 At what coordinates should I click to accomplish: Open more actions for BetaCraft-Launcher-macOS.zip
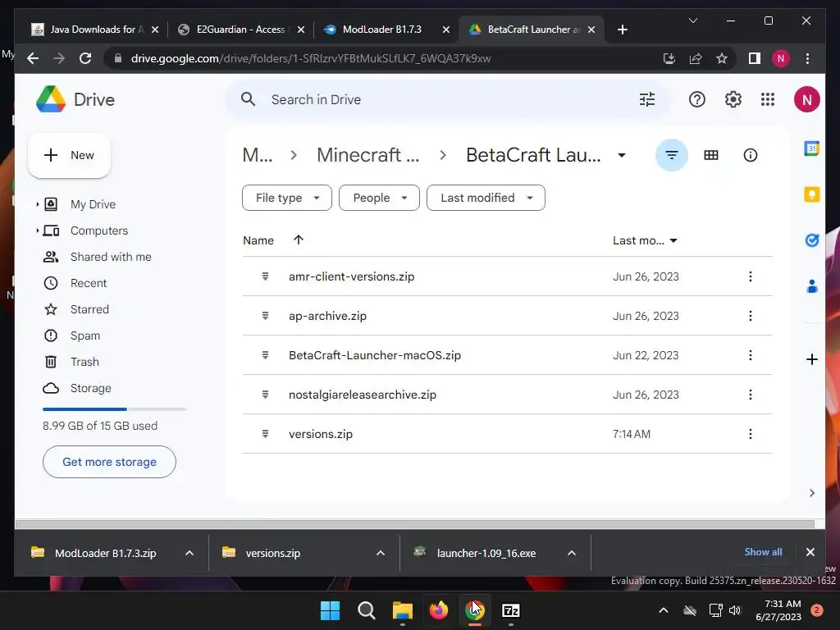pyautogui.click(x=750, y=355)
